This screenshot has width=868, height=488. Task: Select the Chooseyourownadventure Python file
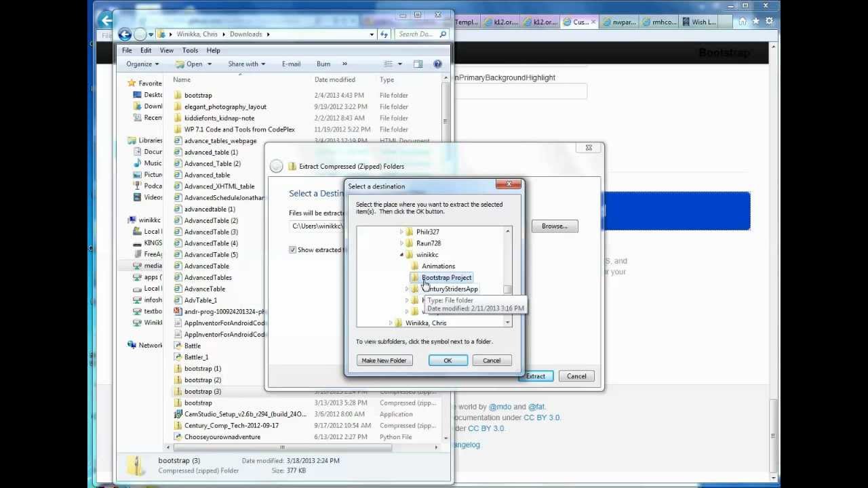click(x=222, y=437)
